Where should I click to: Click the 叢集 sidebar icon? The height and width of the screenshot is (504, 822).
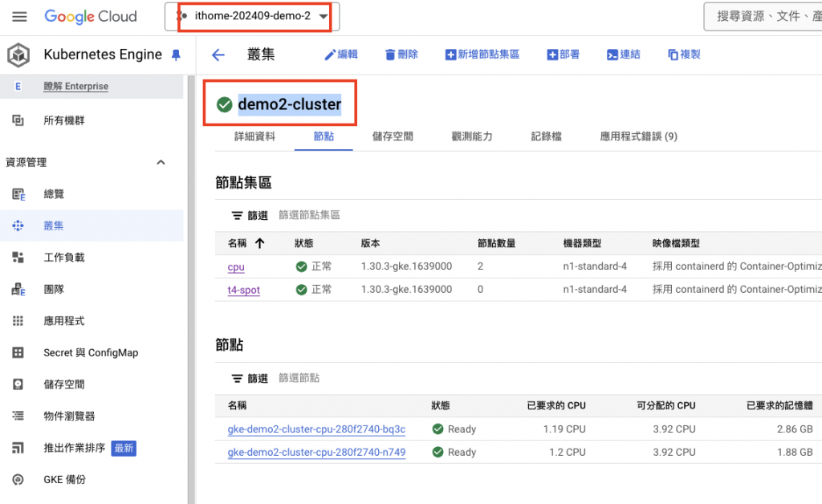(x=18, y=226)
